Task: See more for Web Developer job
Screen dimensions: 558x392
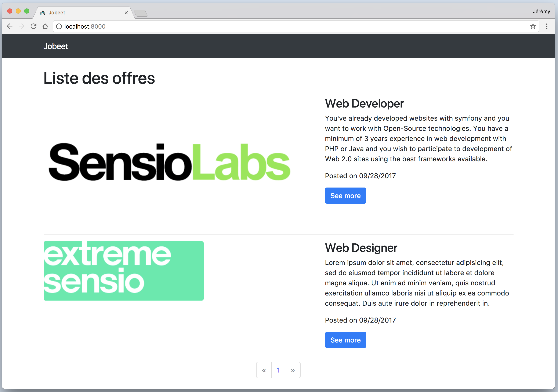Action: coord(345,196)
